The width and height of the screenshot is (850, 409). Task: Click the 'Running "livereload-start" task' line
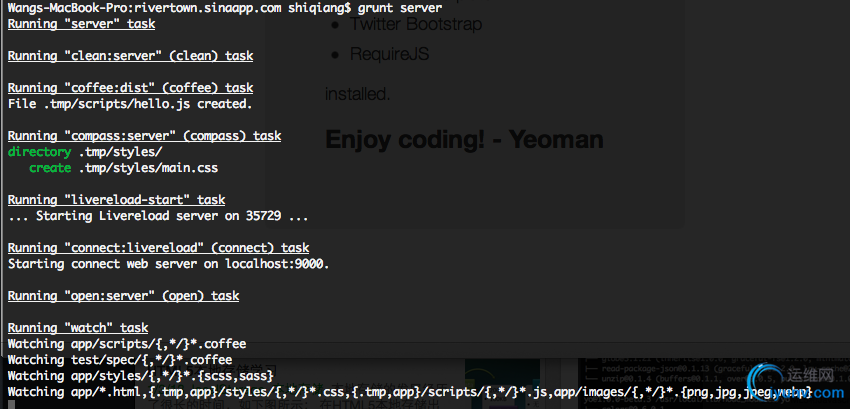[116, 200]
